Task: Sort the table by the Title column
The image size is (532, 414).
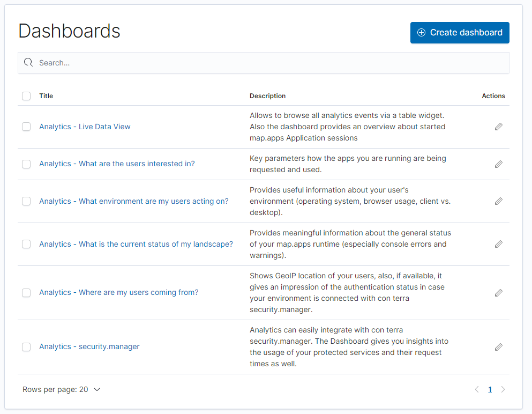Action: tap(46, 95)
